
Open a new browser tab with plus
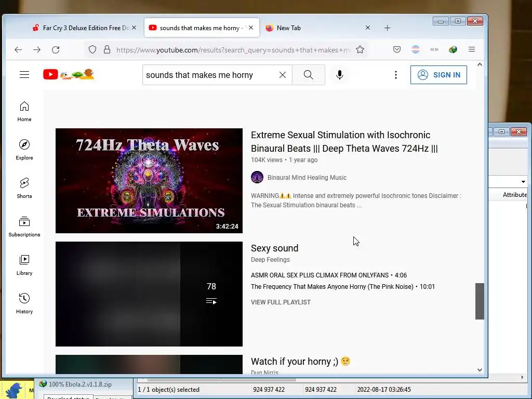coord(387,28)
